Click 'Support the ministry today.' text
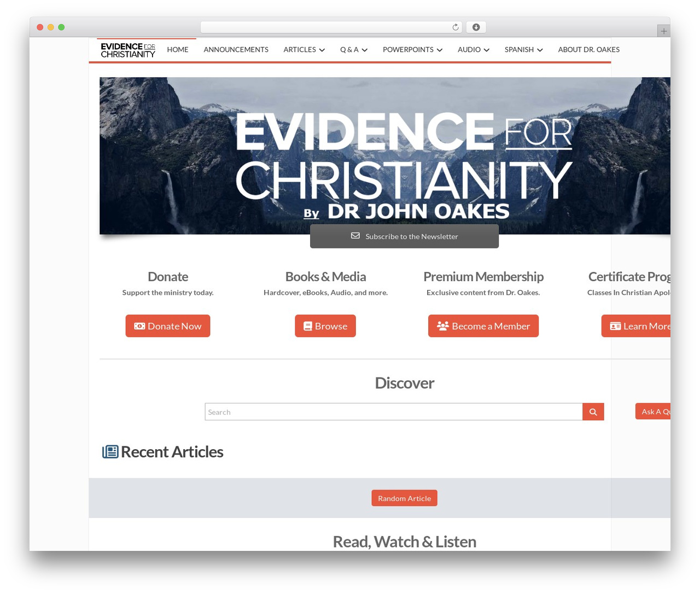This screenshot has height=593, width=700. click(168, 293)
